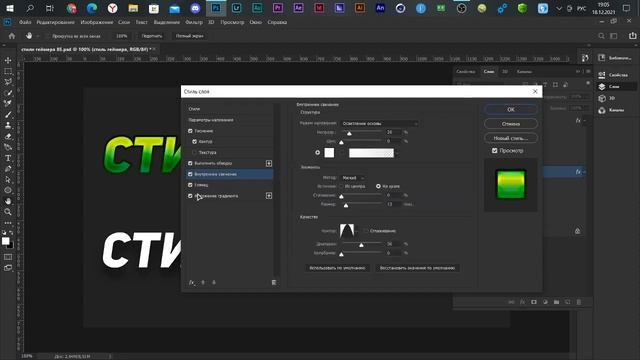
Task: Enable the Текстура sub-effect checkbox
Action: pos(195,152)
